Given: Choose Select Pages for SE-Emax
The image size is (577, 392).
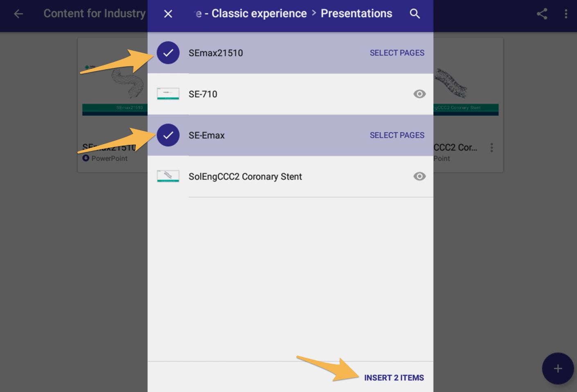Looking at the screenshot, I should pos(397,135).
